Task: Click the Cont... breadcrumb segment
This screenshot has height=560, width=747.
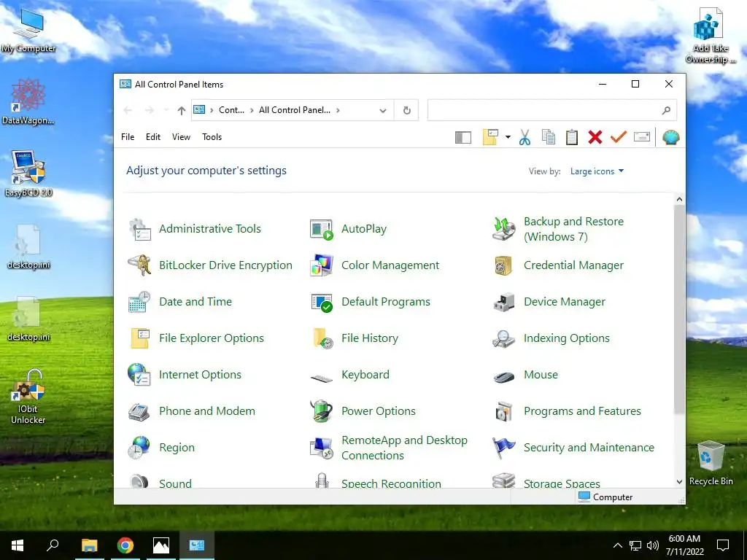Action: click(x=231, y=111)
